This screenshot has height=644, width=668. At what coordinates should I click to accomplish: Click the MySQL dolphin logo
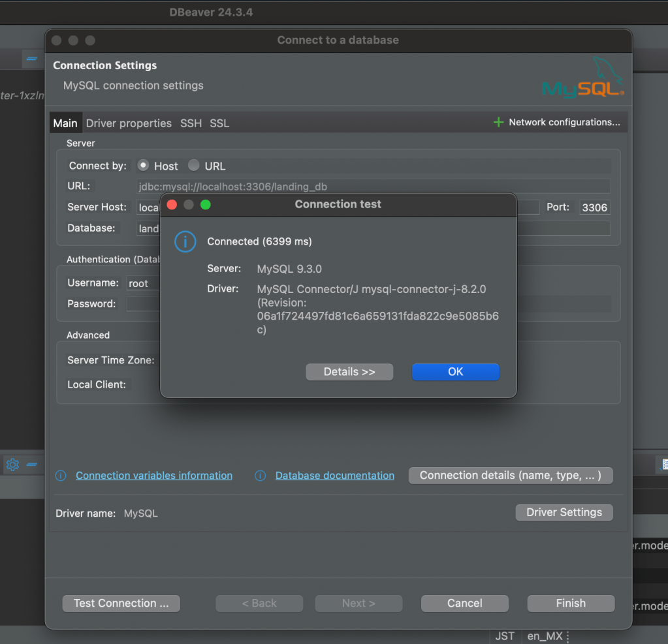tap(582, 78)
